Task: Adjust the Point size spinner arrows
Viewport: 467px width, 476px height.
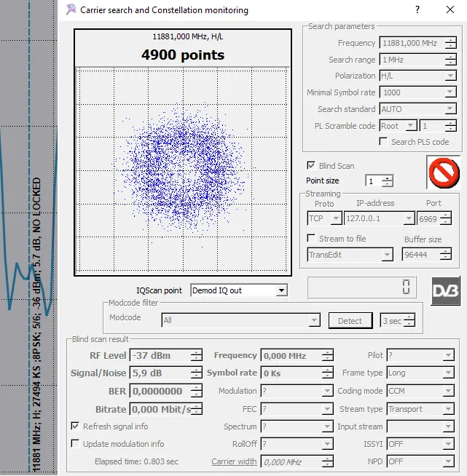Action: coord(388,181)
